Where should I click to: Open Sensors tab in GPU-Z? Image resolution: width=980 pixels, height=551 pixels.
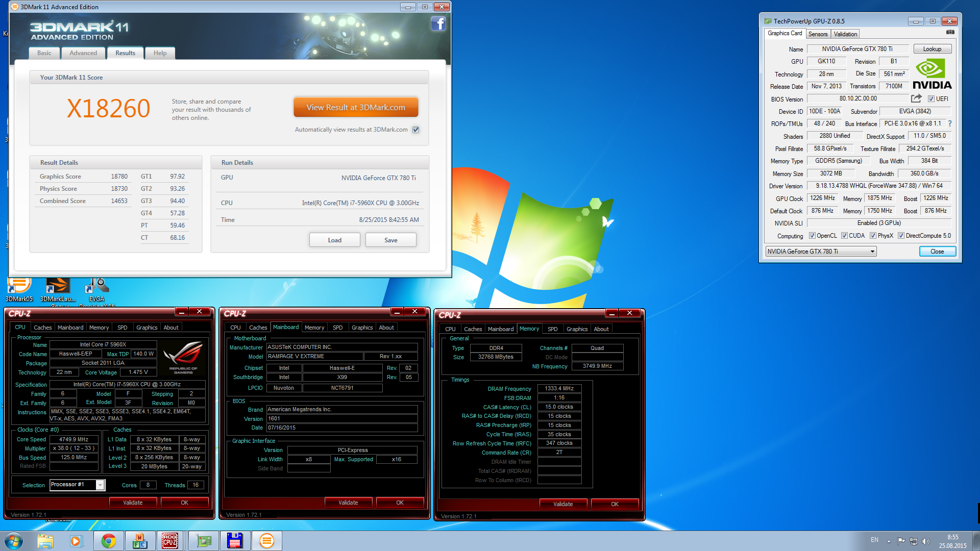point(818,34)
